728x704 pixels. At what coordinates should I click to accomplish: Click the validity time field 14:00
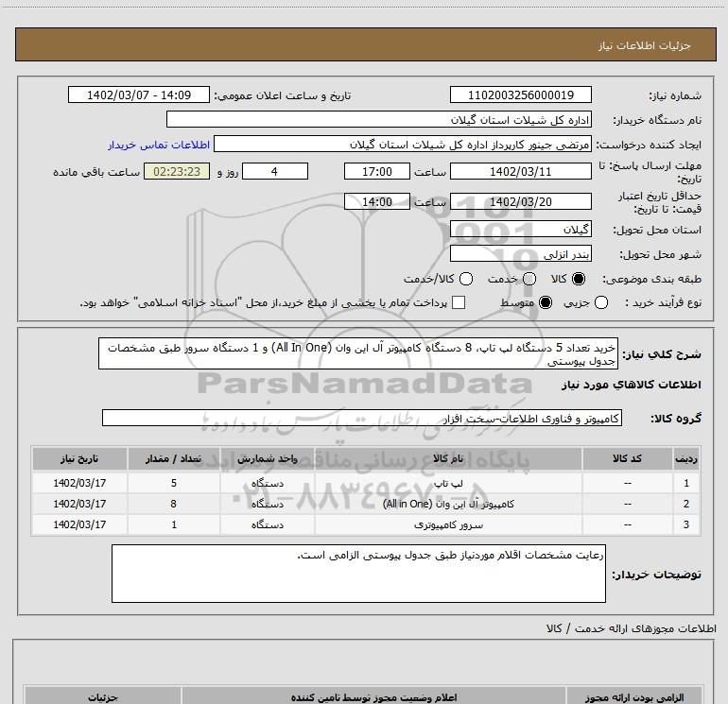377,201
